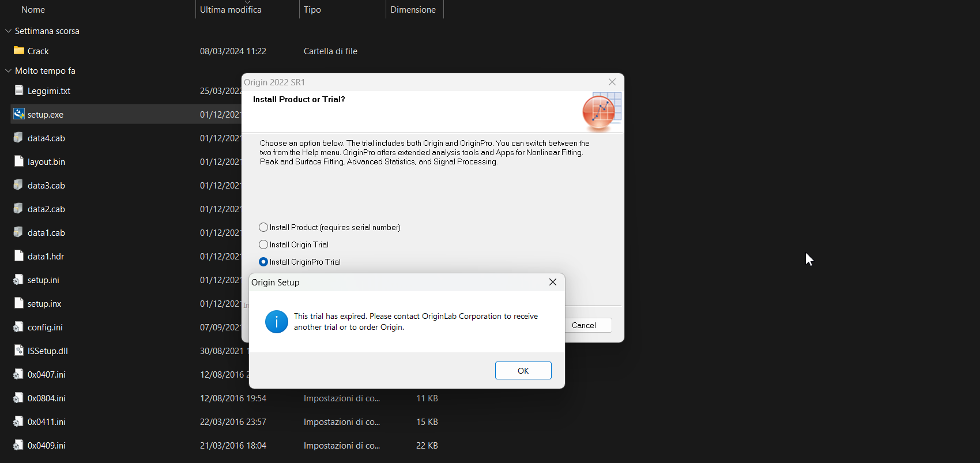Click the data1.cab archive icon
The width and height of the screenshot is (980, 463).
19,232
